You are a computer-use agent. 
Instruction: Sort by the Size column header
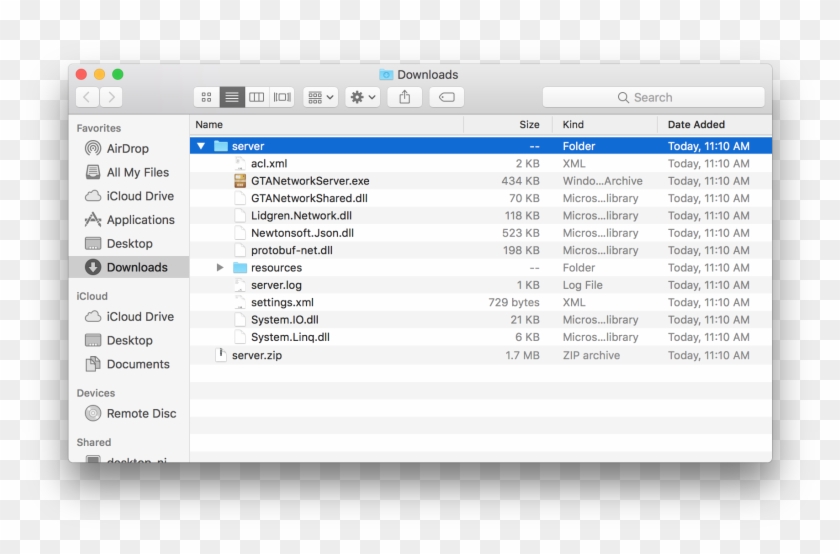click(x=508, y=124)
